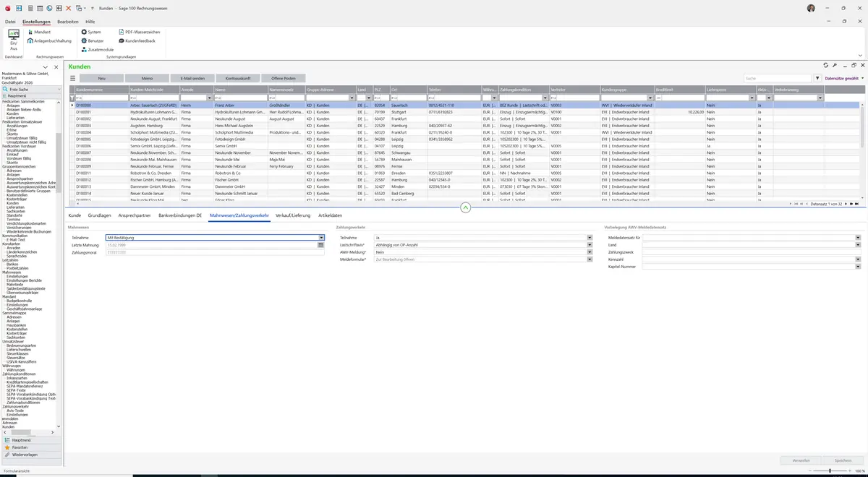The image size is (868, 477).
Task: Switch to Verkauf/Lieferung tab
Action: coord(293,215)
